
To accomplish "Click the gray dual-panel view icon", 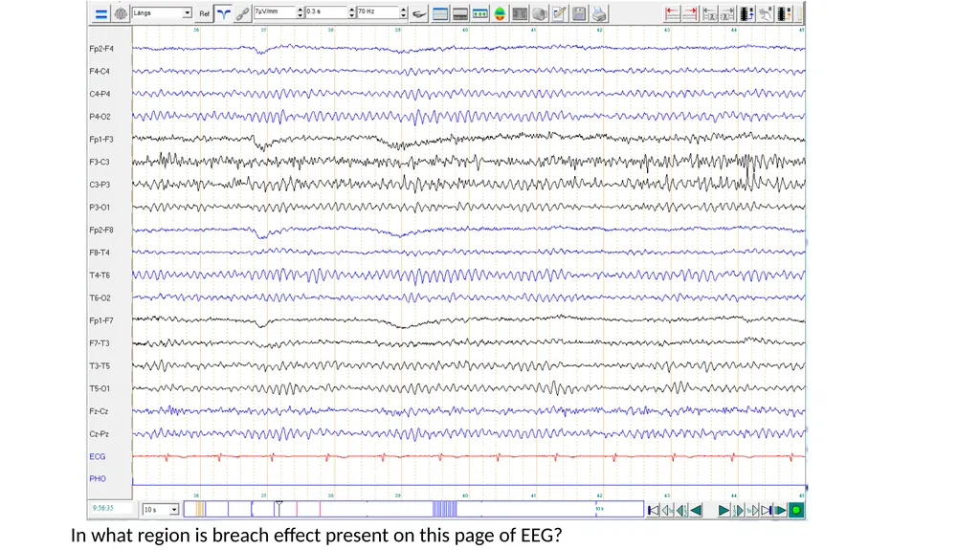I will point(520,13).
